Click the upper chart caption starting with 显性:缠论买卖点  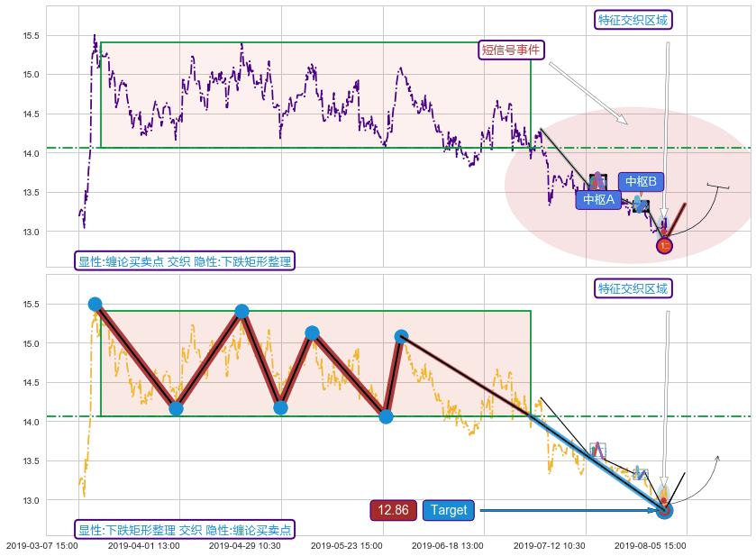point(185,261)
